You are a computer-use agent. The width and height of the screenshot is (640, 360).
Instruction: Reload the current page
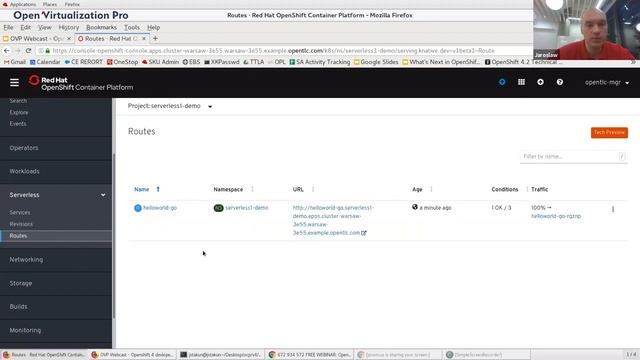pyautogui.click(x=28, y=51)
